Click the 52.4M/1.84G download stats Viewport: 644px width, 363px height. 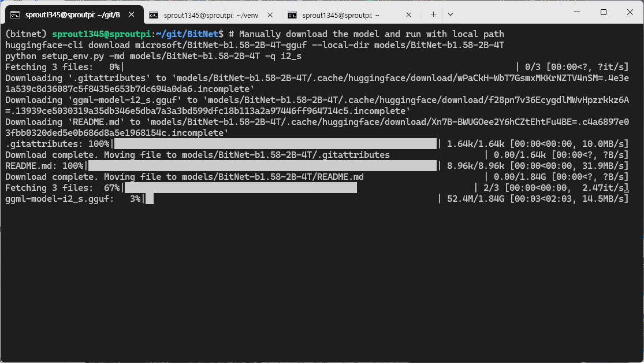pyautogui.click(x=538, y=199)
